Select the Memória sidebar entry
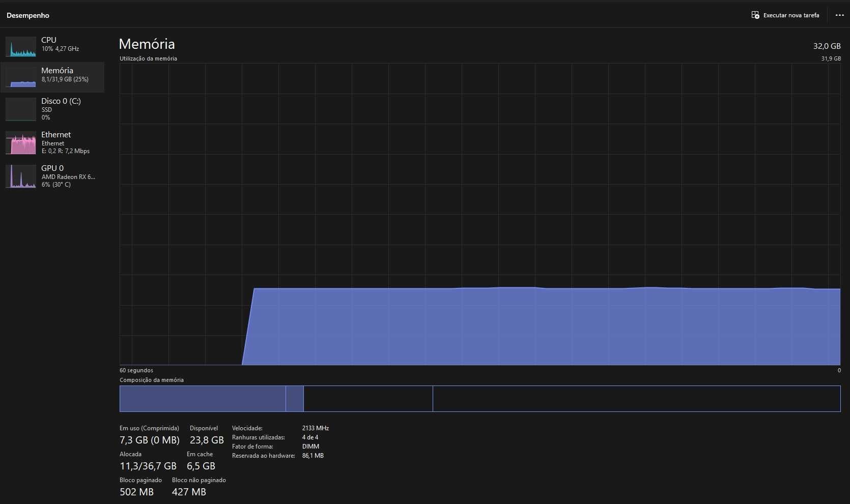 click(x=52, y=77)
